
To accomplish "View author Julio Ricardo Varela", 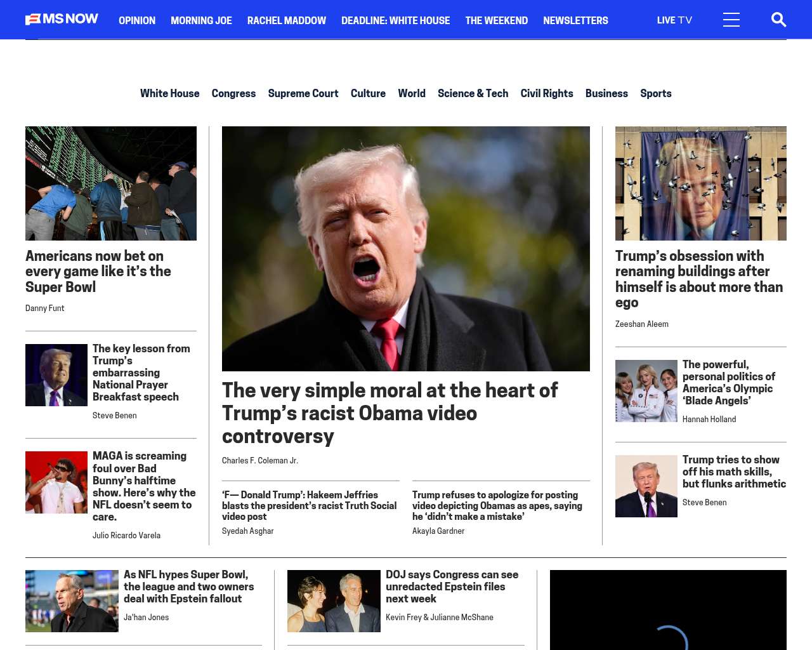I will [x=126, y=536].
